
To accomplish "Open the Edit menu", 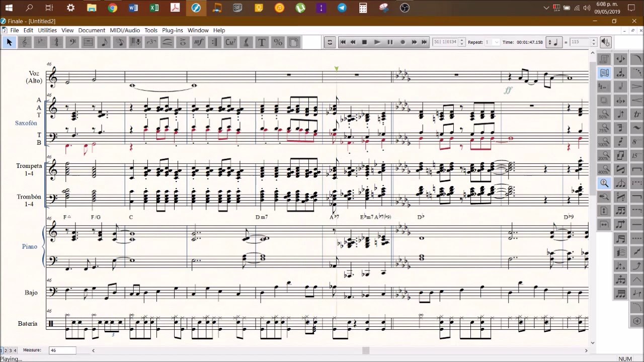I will tap(28, 30).
